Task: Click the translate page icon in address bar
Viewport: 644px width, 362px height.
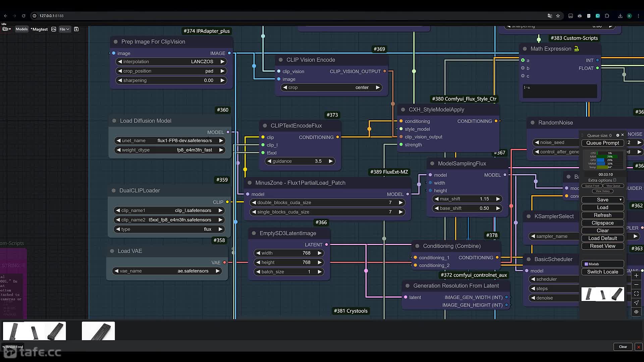Action: (550, 16)
